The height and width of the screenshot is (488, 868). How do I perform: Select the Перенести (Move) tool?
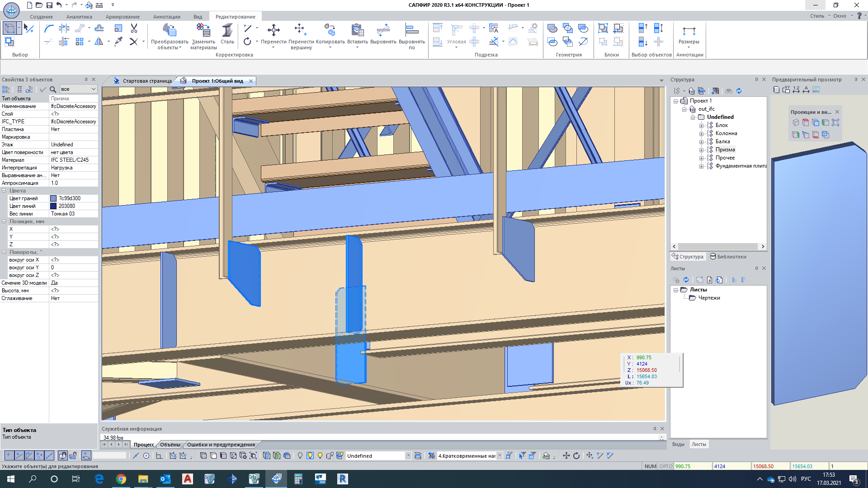[x=273, y=31]
